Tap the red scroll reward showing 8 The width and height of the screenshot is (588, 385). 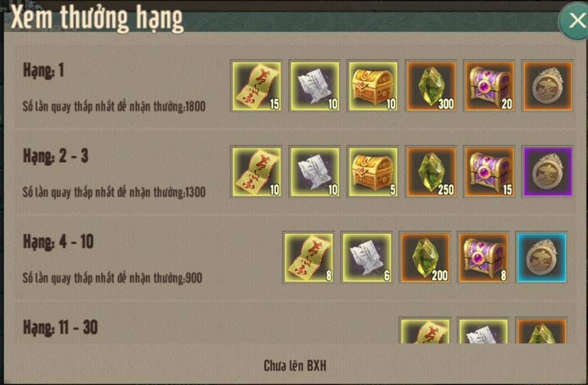pos(308,257)
